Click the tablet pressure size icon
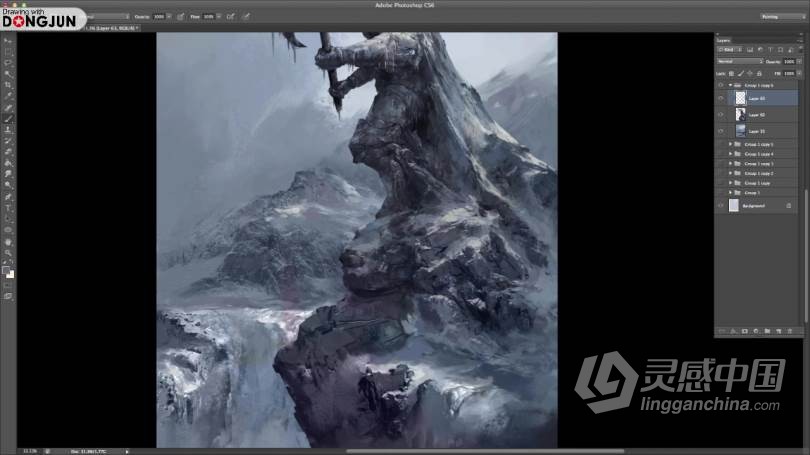 (x=246, y=17)
